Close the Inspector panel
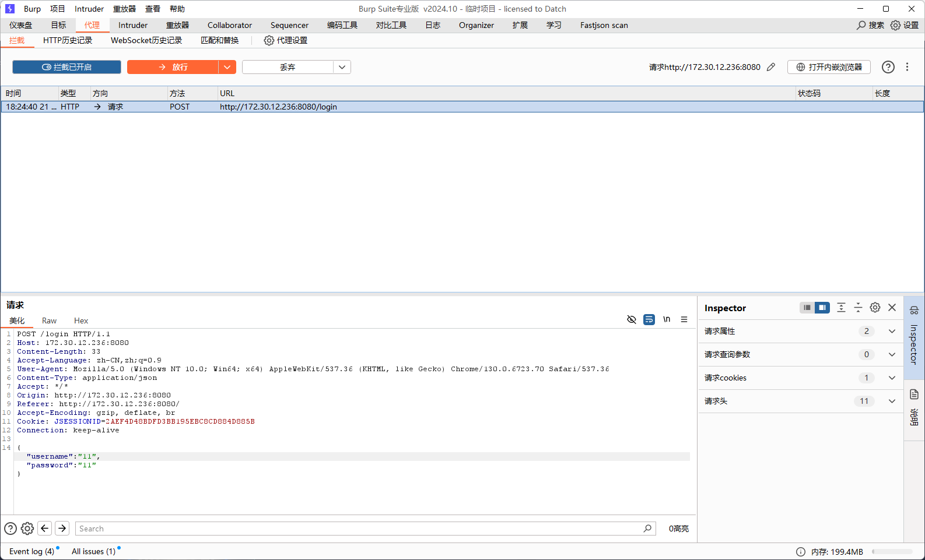The width and height of the screenshot is (925, 560). tap(892, 308)
